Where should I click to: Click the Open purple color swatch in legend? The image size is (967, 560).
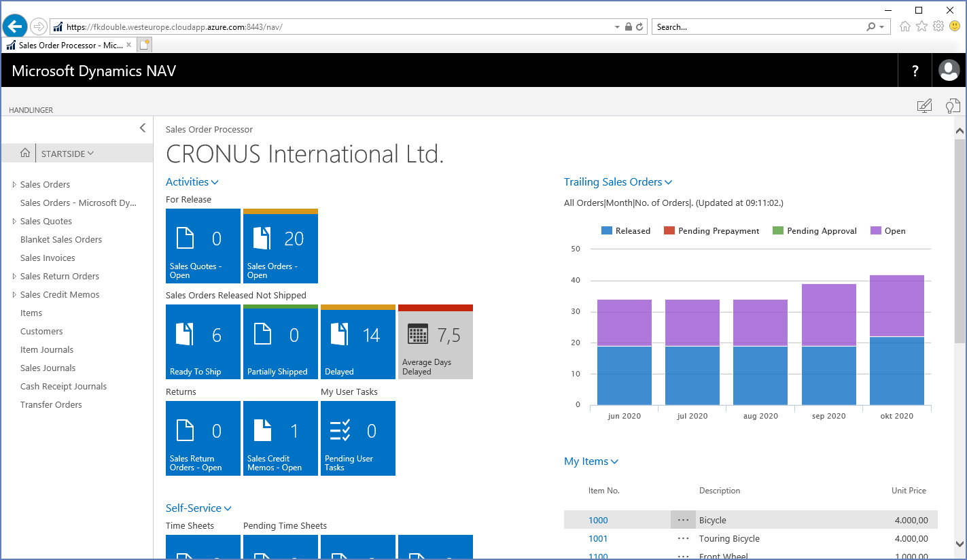tap(876, 230)
